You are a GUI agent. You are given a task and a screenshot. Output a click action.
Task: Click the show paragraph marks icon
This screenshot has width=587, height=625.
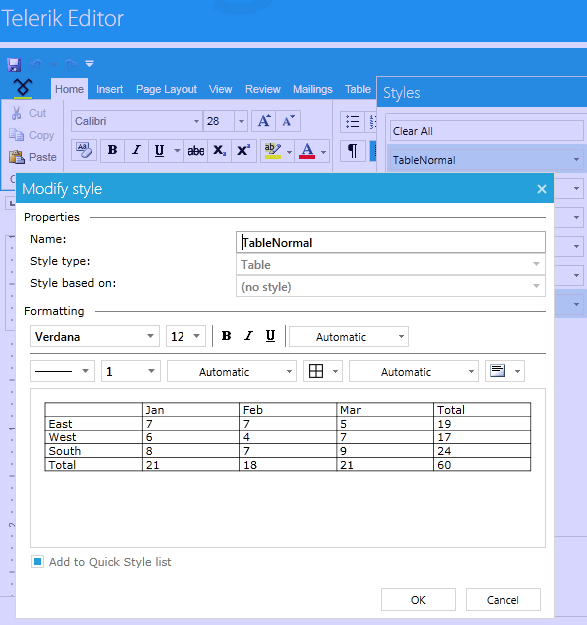coord(353,151)
